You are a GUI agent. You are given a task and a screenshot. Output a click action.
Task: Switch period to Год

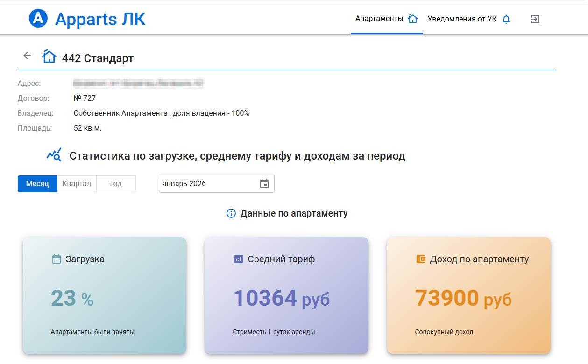(x=116, y=183)
